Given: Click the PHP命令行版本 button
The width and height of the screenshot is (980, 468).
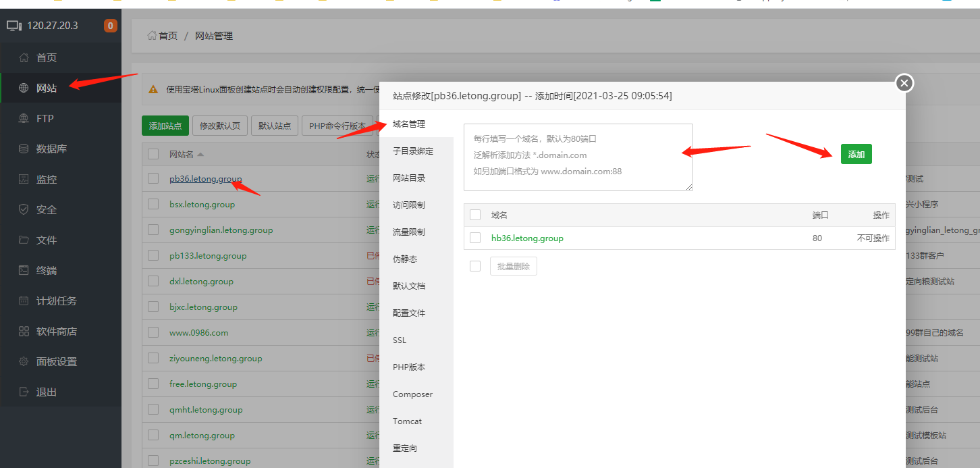Looking at the screenshot, I should click(x=337, y=126).
